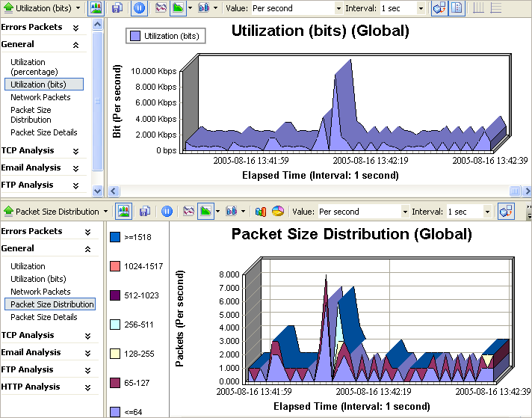
Task: Click the colored bar chart icon in lower toolbar
Action: click(261, 212)
